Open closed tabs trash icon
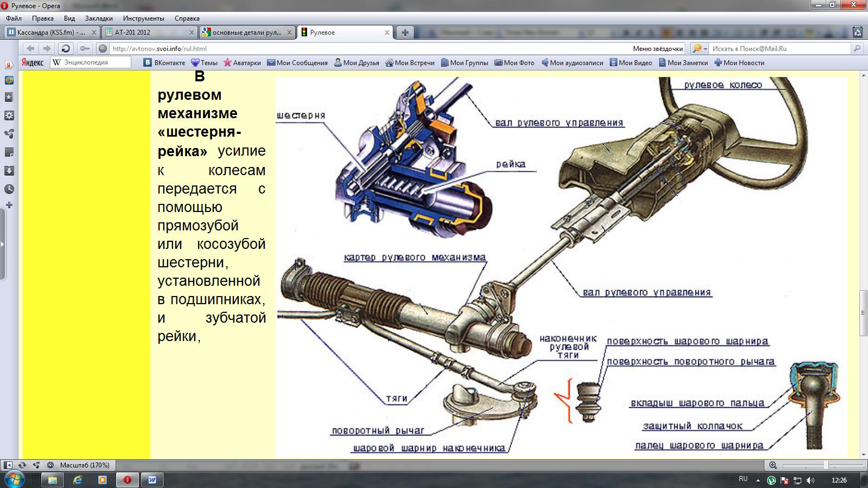Screen dimensions: 868x488 (x=857, y=32)
